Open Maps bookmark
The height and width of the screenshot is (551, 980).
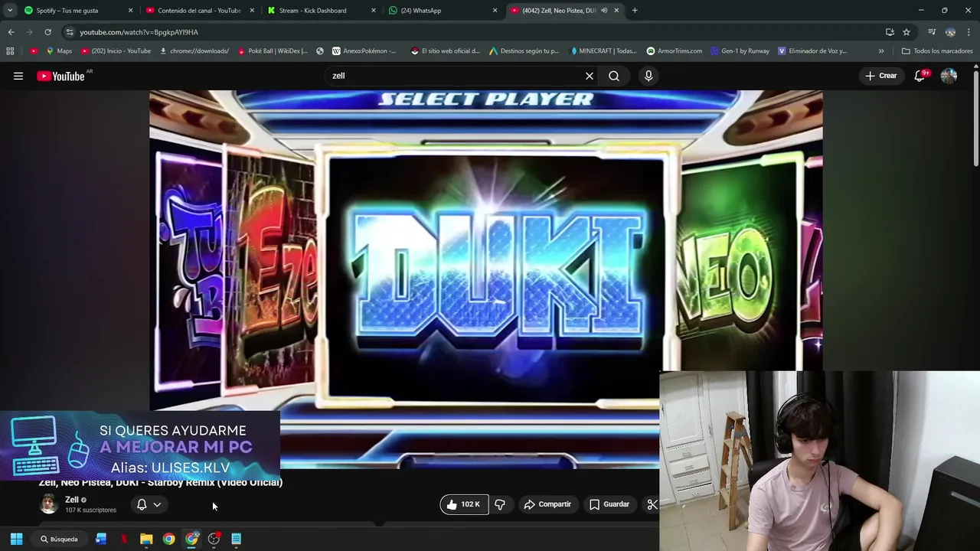click(59, 51)
